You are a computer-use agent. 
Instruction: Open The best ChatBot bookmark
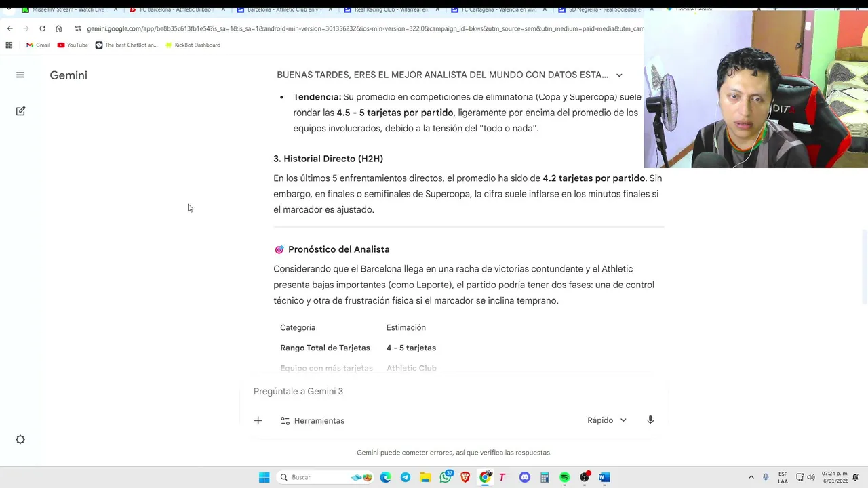pos(126,45)
